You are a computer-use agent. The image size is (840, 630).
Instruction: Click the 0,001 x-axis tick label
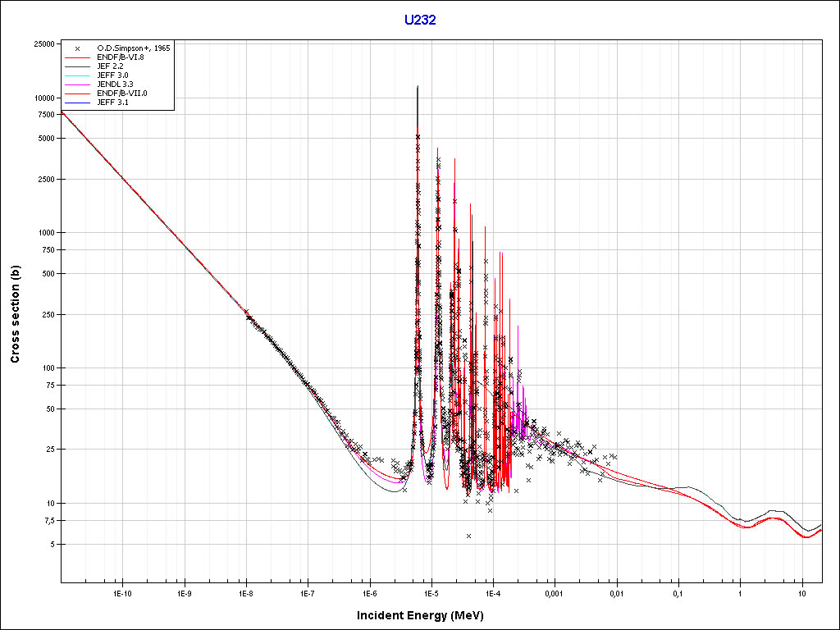click(555, 592)
